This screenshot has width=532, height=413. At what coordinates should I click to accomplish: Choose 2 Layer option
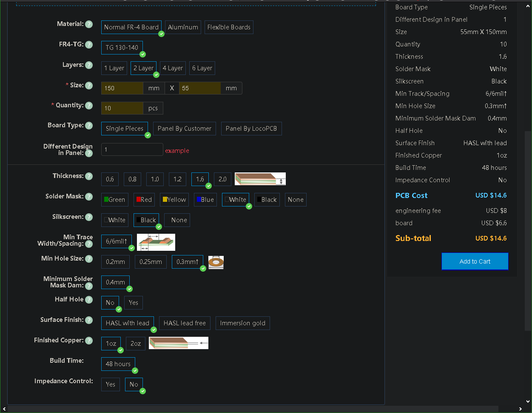(143, 68)
